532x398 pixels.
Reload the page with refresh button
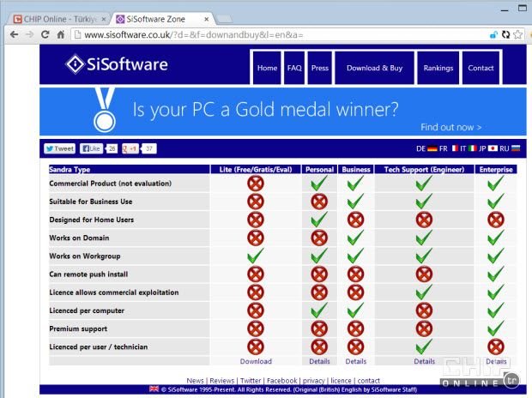pos(45,35)
